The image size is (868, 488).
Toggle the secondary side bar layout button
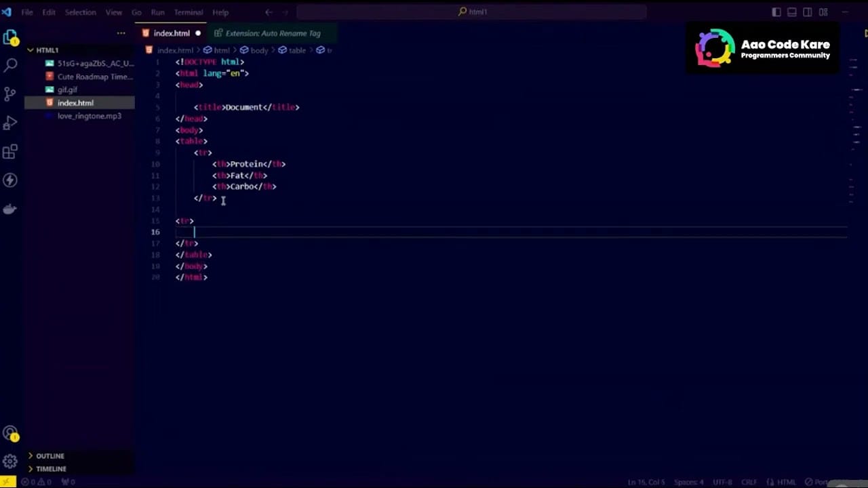tap(808, 12)
